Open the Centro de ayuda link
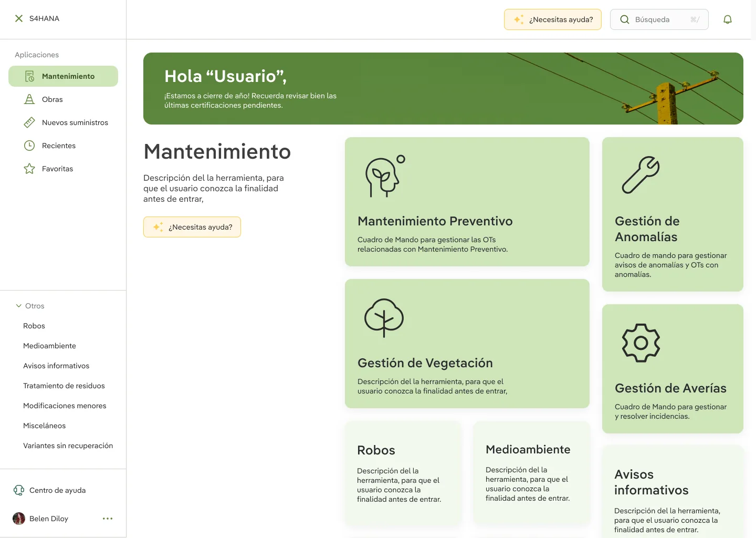This screenshot has height=538, width=756. tap(57, 490)
